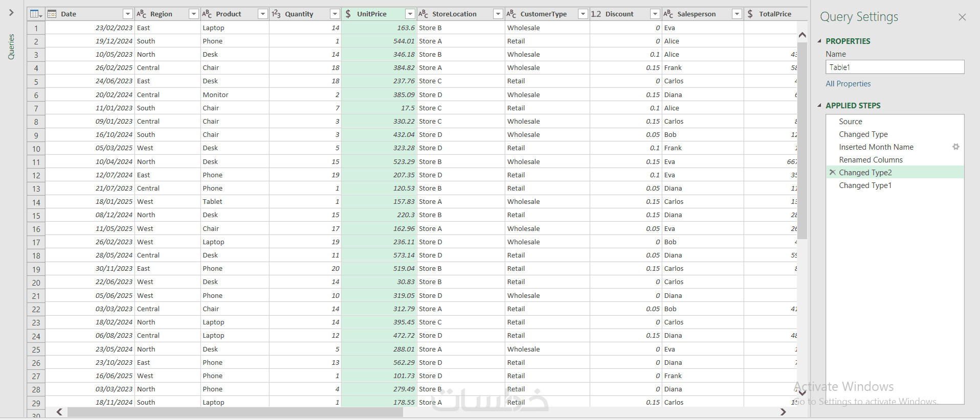Click the grid's vertical scrollbar thumb

[x=802, y=141]
